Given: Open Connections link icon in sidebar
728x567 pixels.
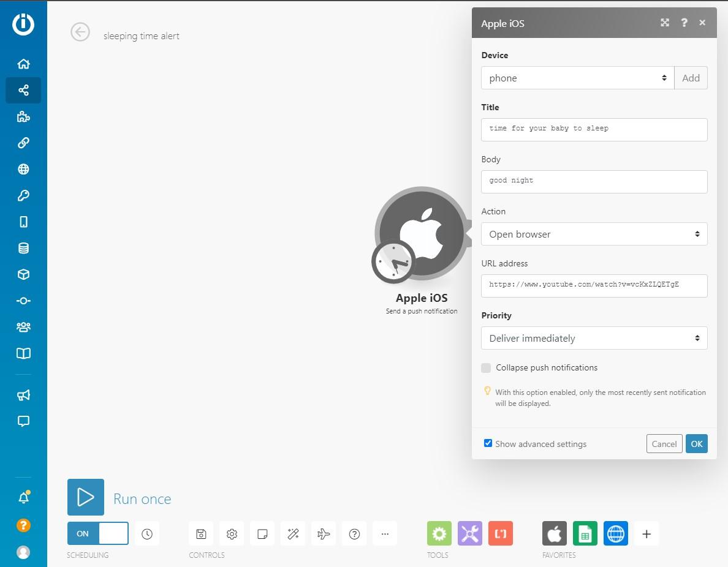Looking at the screenshot, I should (23, 143).
